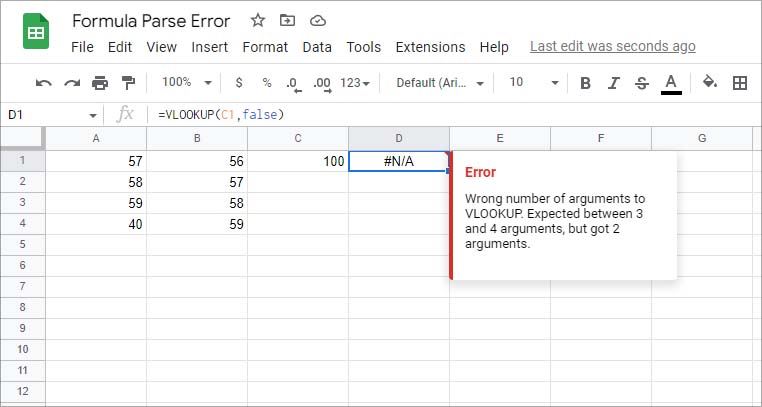Select column G header
This screenshot has width=762, height=407.
tap(702, 138)
